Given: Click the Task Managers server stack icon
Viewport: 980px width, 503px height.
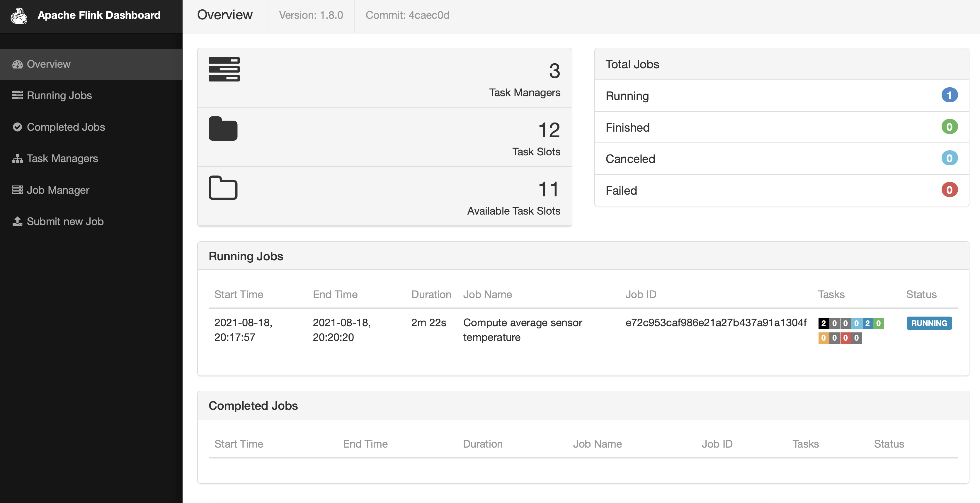Looking at the screenshot, I should pyautogui.click(x=224, y=69).
